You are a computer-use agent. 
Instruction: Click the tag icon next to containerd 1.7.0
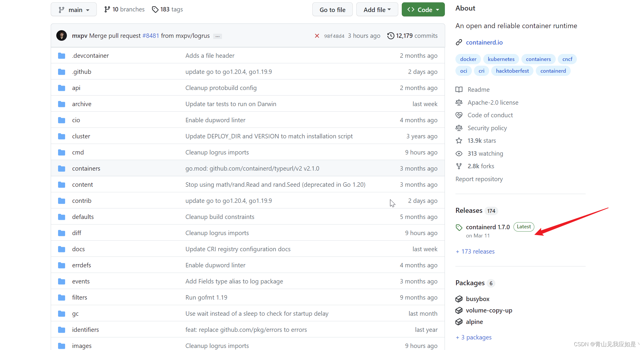[459, 227]
